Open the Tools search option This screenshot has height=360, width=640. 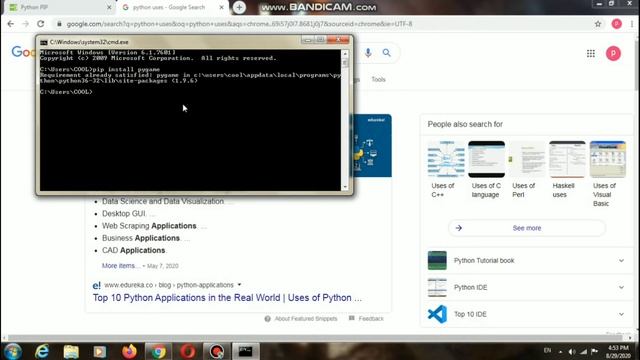378,79
